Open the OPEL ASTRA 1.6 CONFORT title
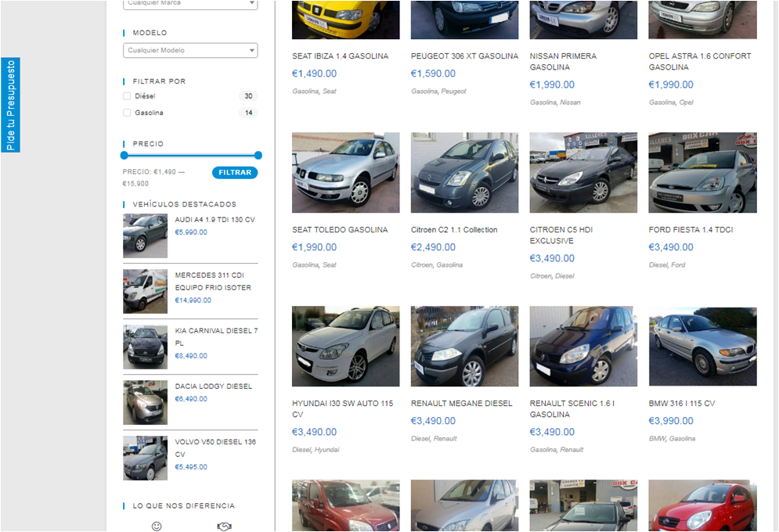 [700, 62]
